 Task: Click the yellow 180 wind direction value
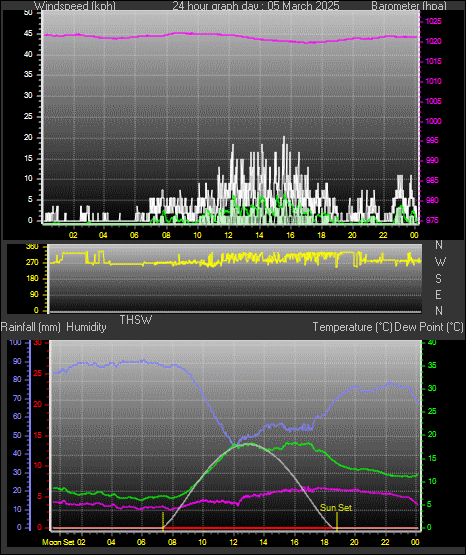(32, 279)
